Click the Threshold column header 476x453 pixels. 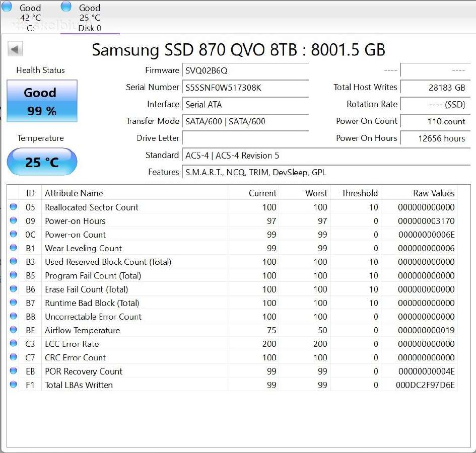356,193
